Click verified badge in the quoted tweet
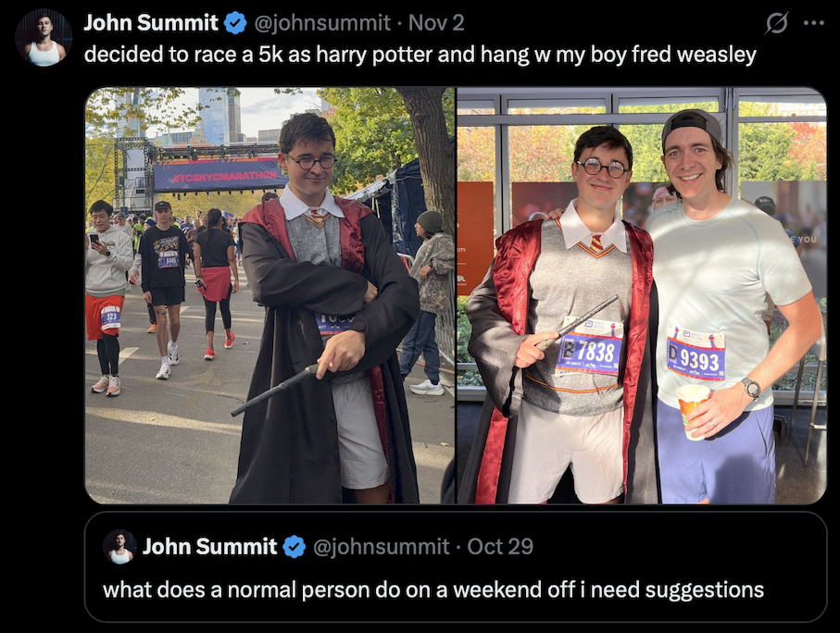Screen dimensions: 840x633 tap(294, 547)
